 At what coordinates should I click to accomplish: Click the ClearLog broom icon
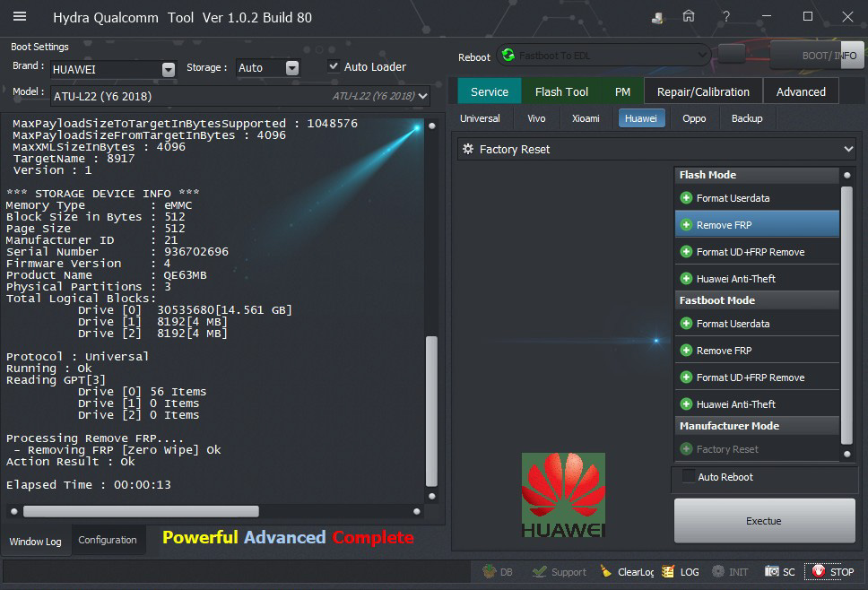coord(607,571)
